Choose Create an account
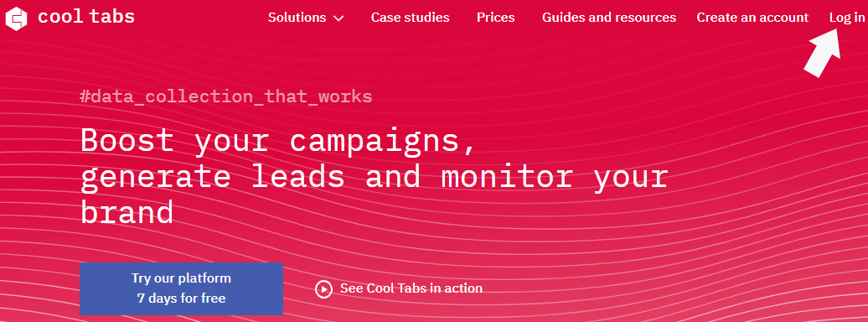The height and width of the screenshot is (322, 868). coord(752,18)
